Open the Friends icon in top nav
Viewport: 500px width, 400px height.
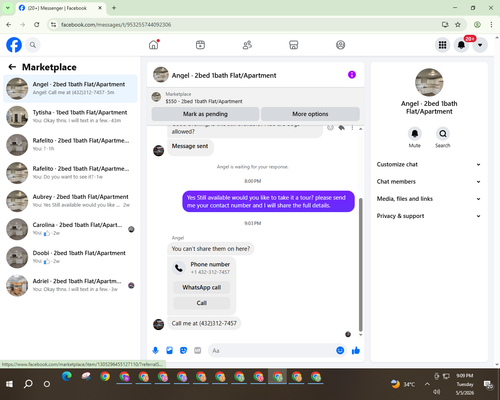247,45
